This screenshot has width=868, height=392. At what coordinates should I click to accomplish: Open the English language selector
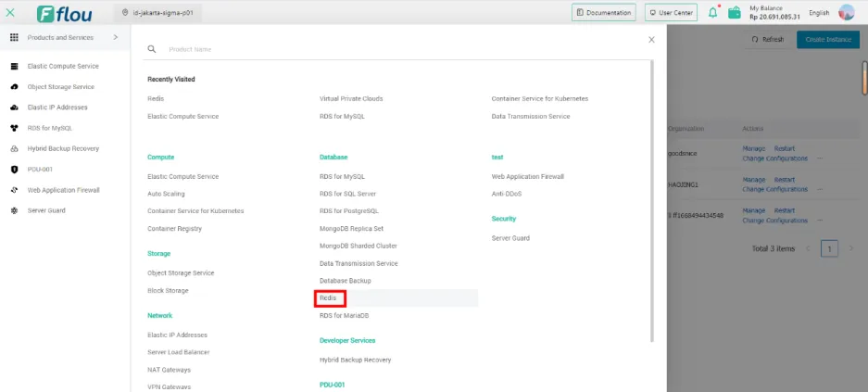(x=819, y=12)
